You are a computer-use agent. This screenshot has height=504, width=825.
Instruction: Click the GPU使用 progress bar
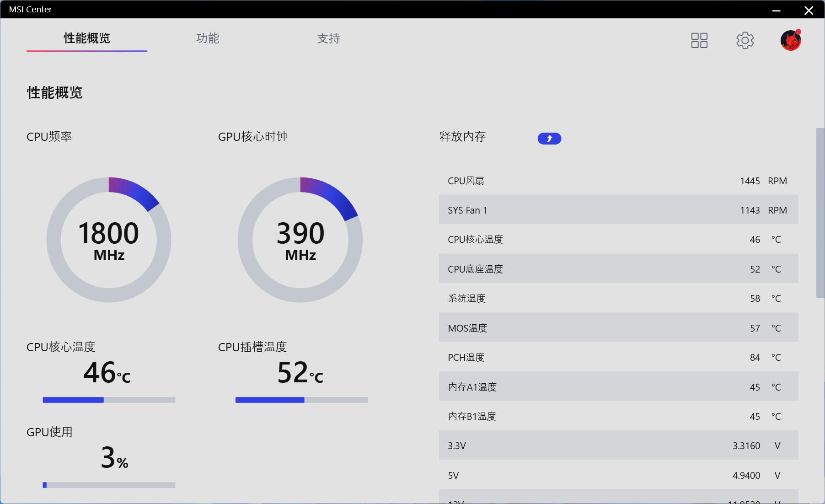[108, 485]
